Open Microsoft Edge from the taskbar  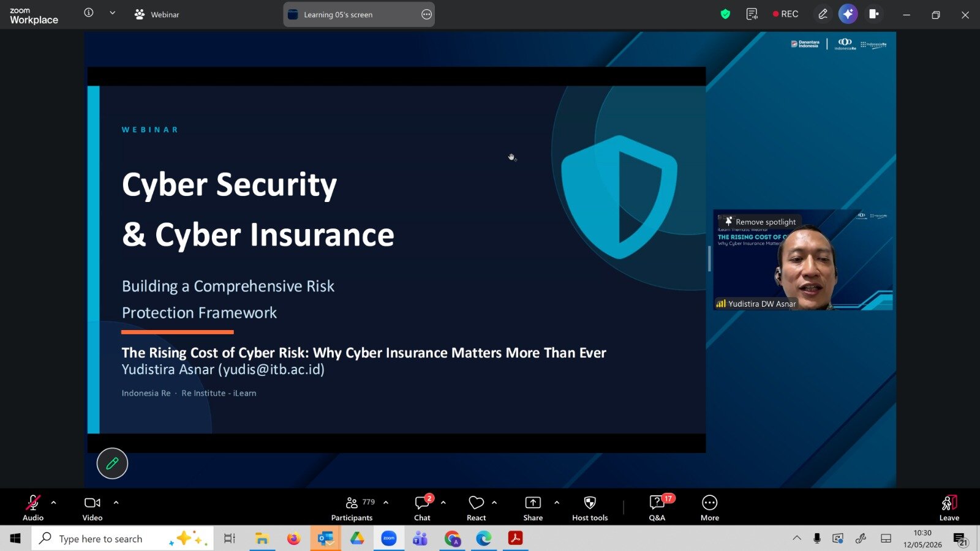[484, 538]
